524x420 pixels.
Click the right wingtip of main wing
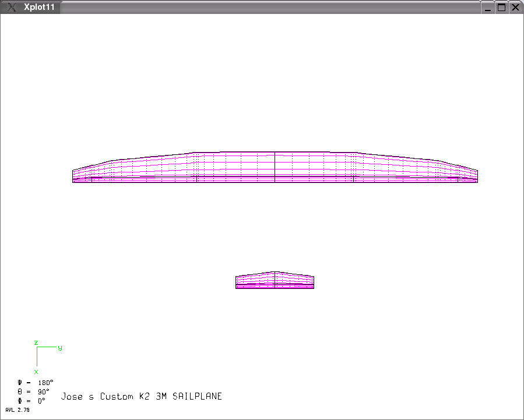pyautogui.click(x=477, y=177)
